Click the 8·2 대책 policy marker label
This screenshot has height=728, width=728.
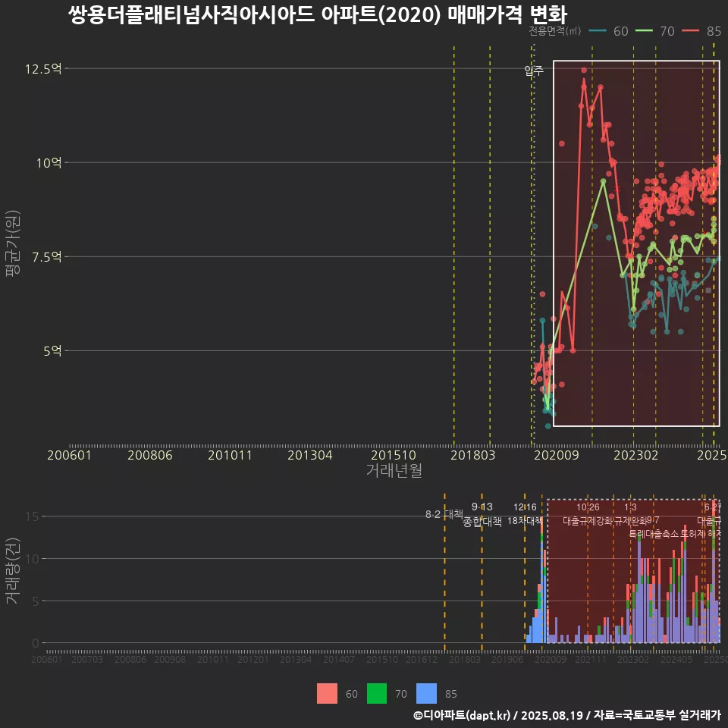(444, 514)
